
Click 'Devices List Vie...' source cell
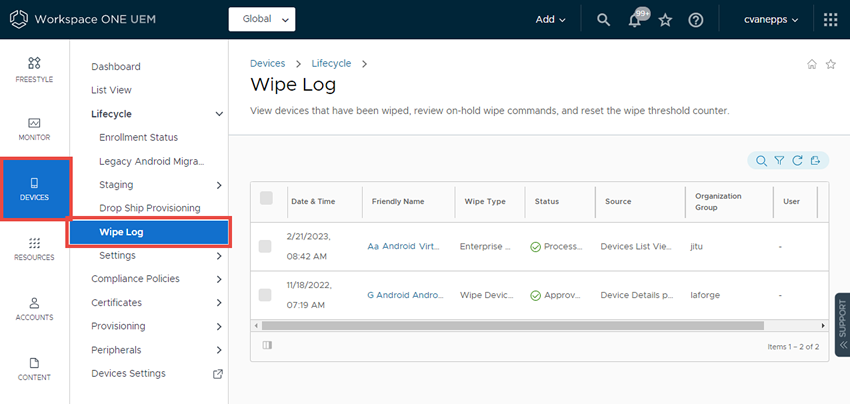tap(635, 247)
